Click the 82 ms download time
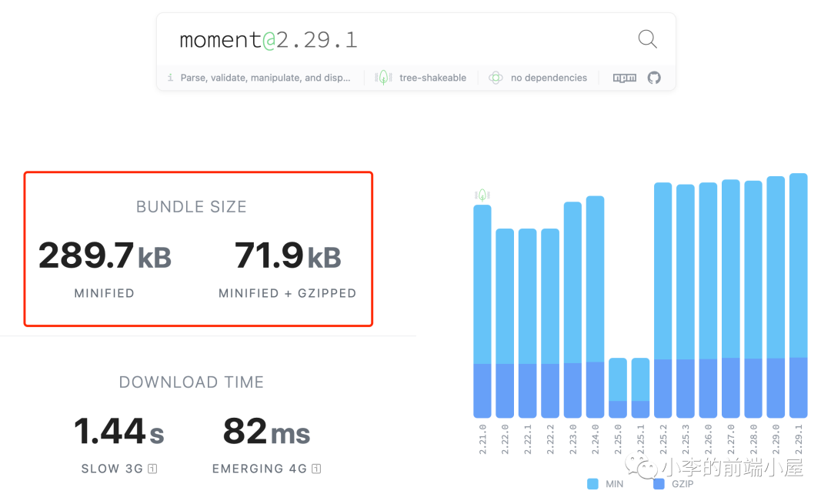This screenshot has width=831, height=504. 266,431
